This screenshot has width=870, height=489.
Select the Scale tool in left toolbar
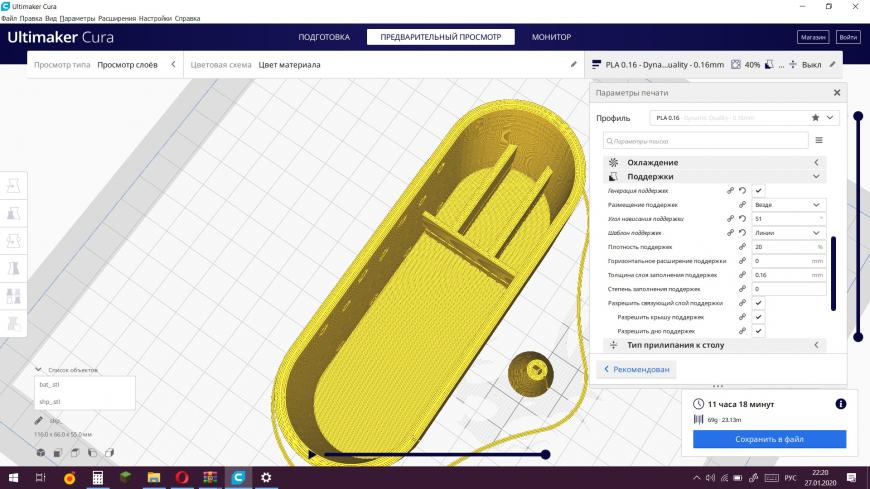coord(13,213)
